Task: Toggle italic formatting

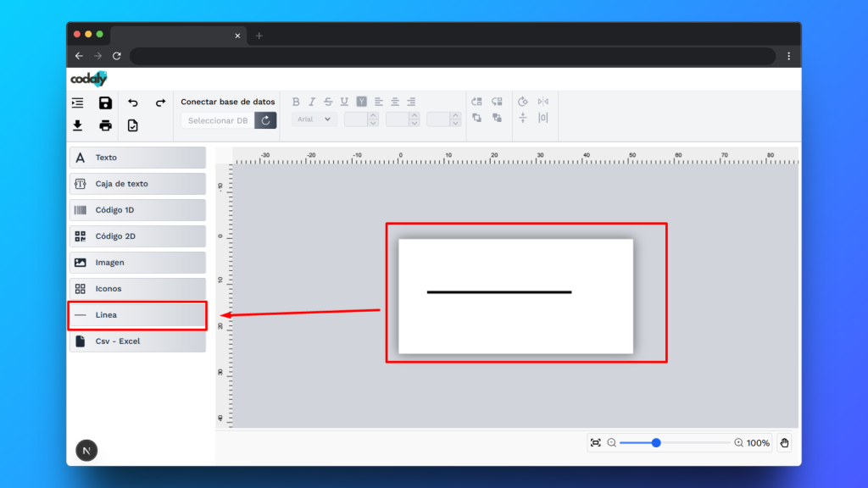Action: click(312, 102)
